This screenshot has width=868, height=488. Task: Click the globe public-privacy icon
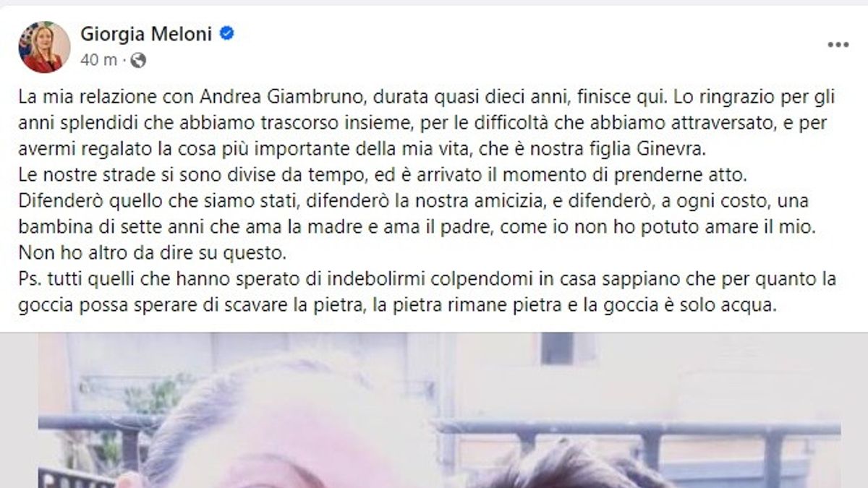138,61
